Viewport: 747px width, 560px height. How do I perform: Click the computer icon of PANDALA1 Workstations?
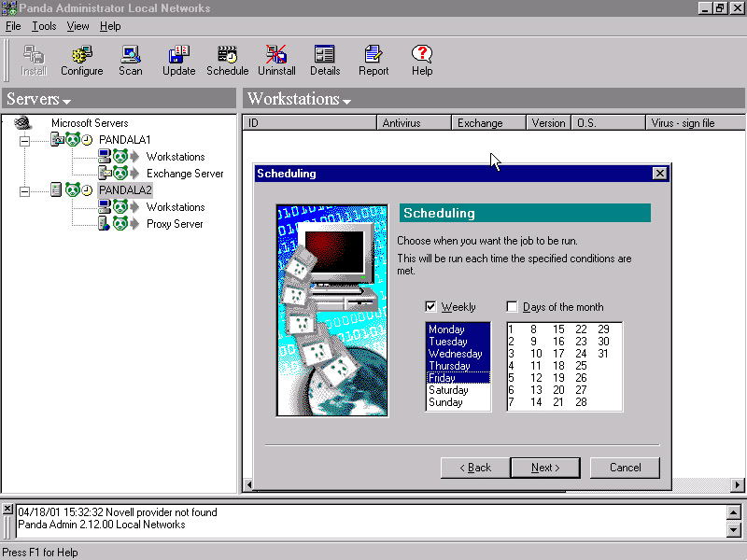(105, 156)
